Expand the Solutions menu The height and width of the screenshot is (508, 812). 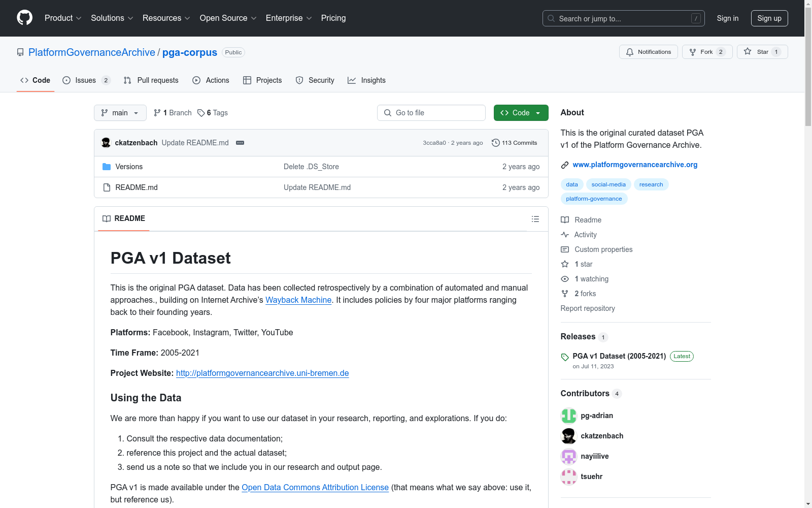[x=112, y=18]
